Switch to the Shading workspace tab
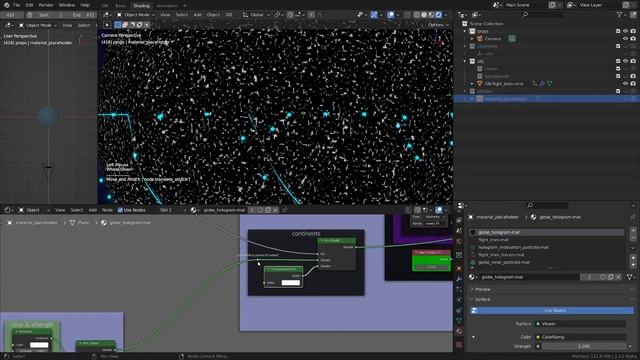The image size is (640, 360). [x=141, y=5]
